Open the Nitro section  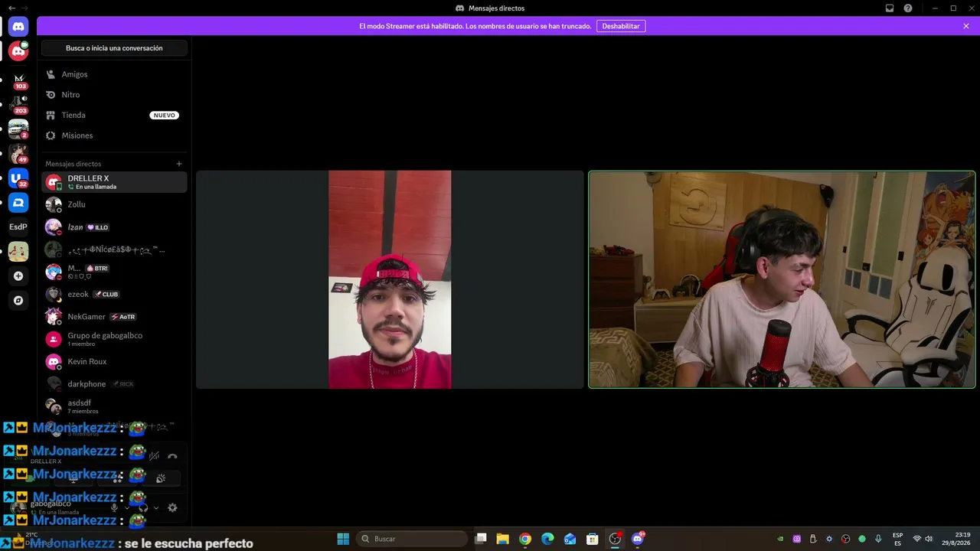click(x=114, y=95)
